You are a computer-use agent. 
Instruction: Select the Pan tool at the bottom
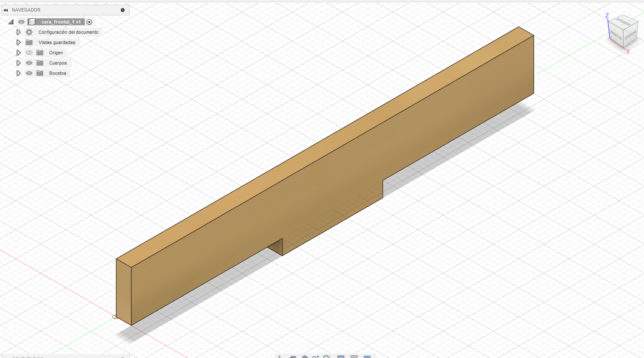[305, 356]
